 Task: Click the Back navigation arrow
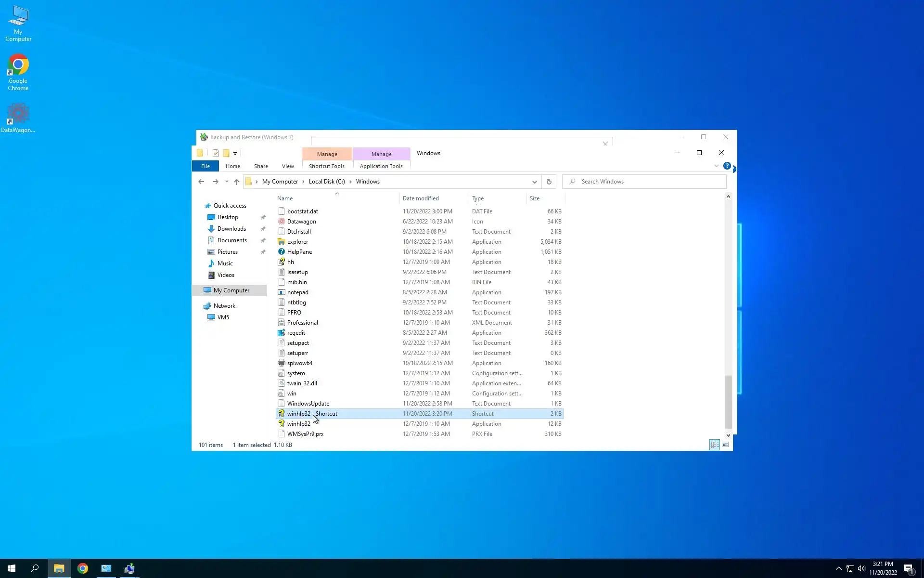pyautogui.click(x=201, y=182)
